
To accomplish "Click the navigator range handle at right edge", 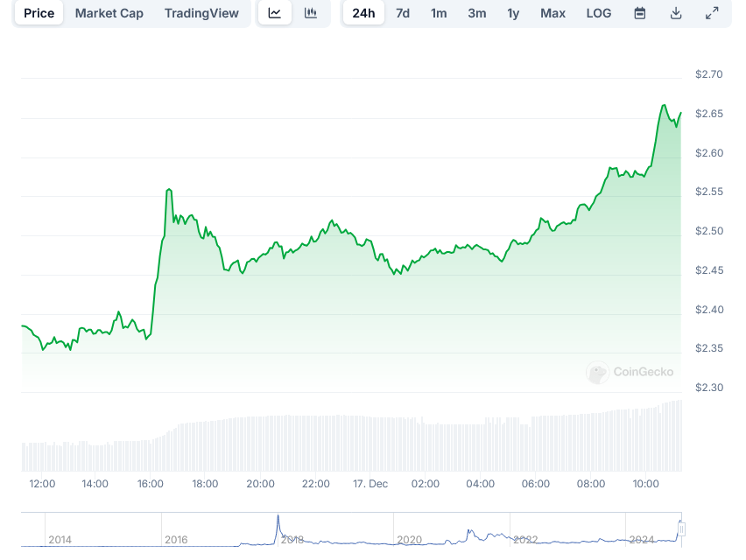I will click(x=681, y=529).
